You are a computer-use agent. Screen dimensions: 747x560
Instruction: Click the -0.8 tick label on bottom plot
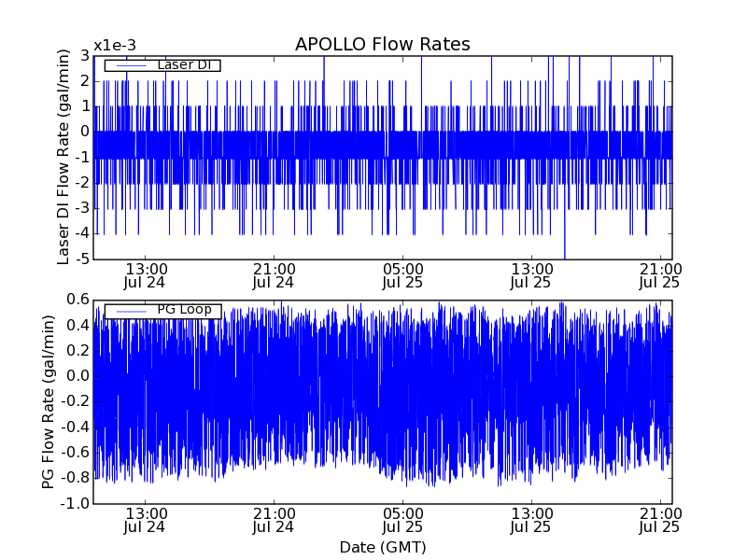point(75,478)
